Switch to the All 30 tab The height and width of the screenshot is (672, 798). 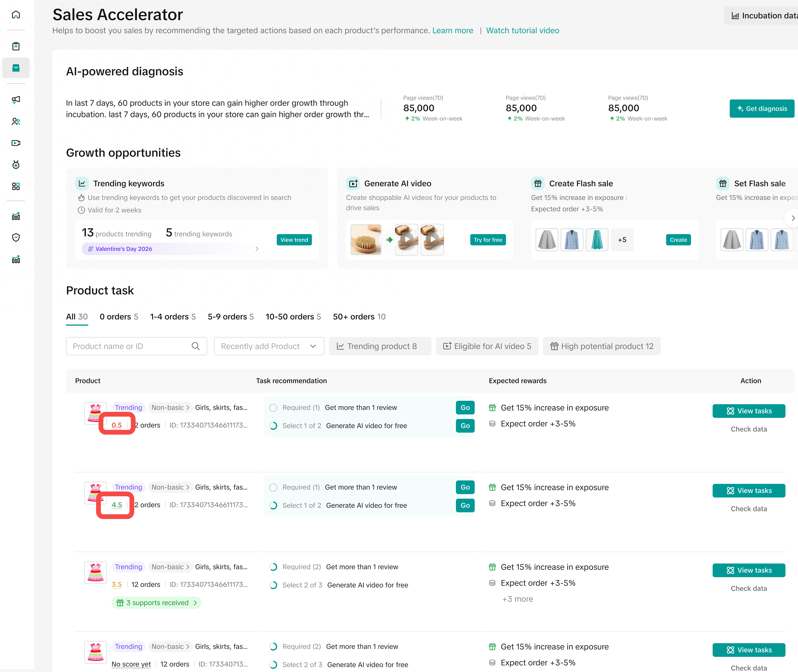coord(77,317)
